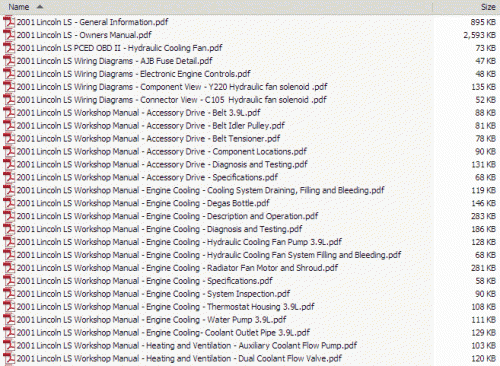Select PDF icon for Engine Cooling Diagnosis and Testing
The image size is (500, 366).
(x=9, y=229)
